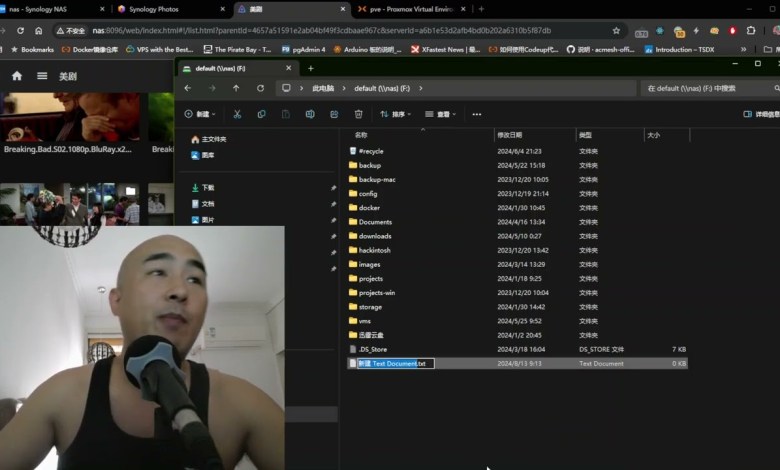Screen dimensions: 780x470
Task: Click the 修改日期 column header
Action: coord(510,134)
